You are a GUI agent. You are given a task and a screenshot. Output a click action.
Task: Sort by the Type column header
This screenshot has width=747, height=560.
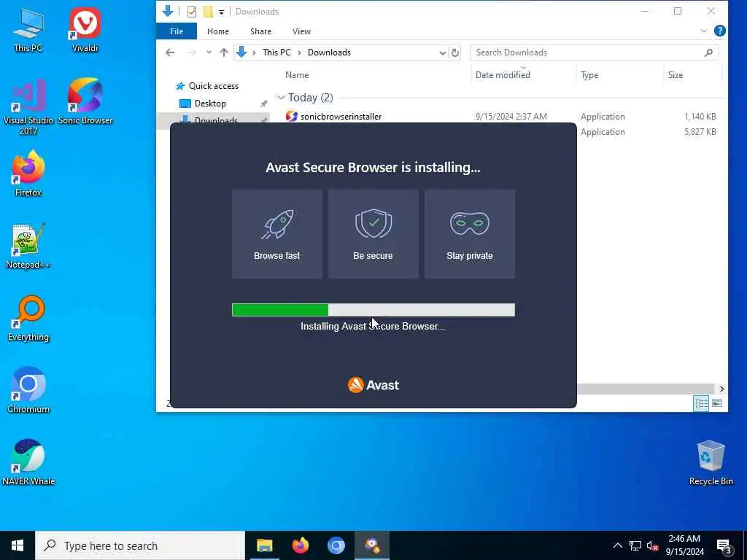[589, 75]
